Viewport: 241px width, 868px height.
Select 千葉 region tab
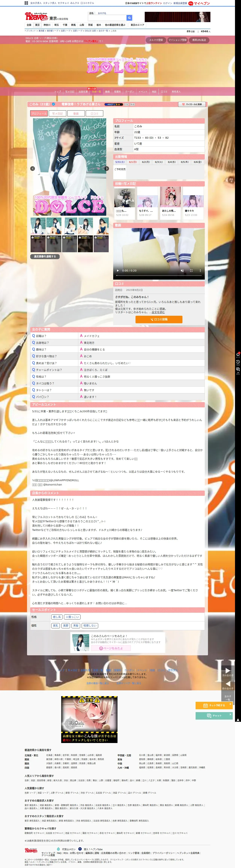point(65,25)
